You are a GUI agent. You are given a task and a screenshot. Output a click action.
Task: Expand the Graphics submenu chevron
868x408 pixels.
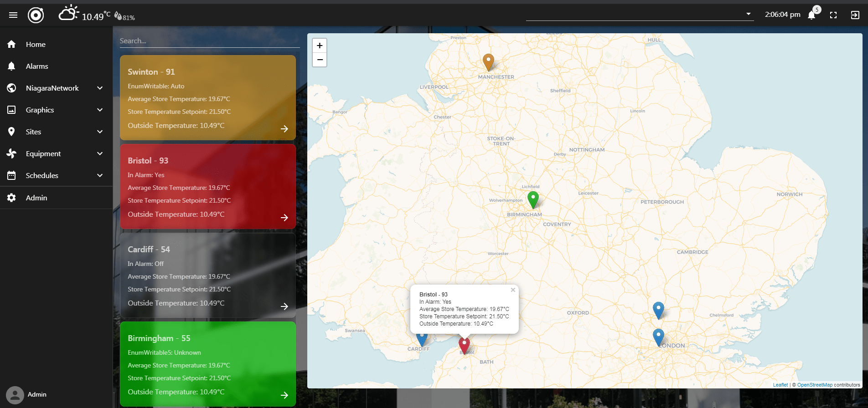[100, 110]
